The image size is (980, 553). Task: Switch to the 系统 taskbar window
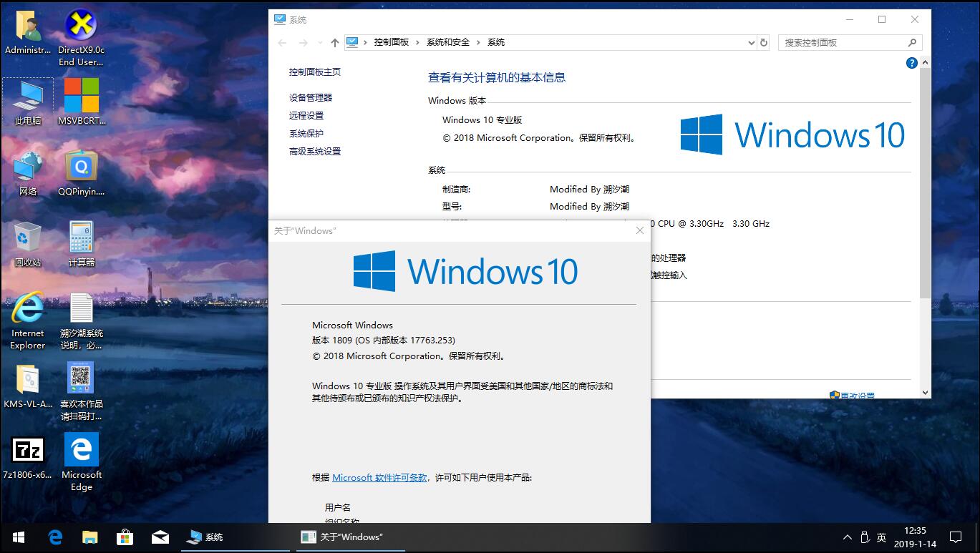click(234, 537)
